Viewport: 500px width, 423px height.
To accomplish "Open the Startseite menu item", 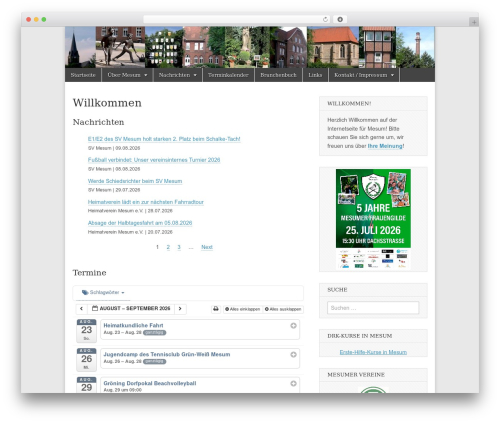I will (83, 75).
